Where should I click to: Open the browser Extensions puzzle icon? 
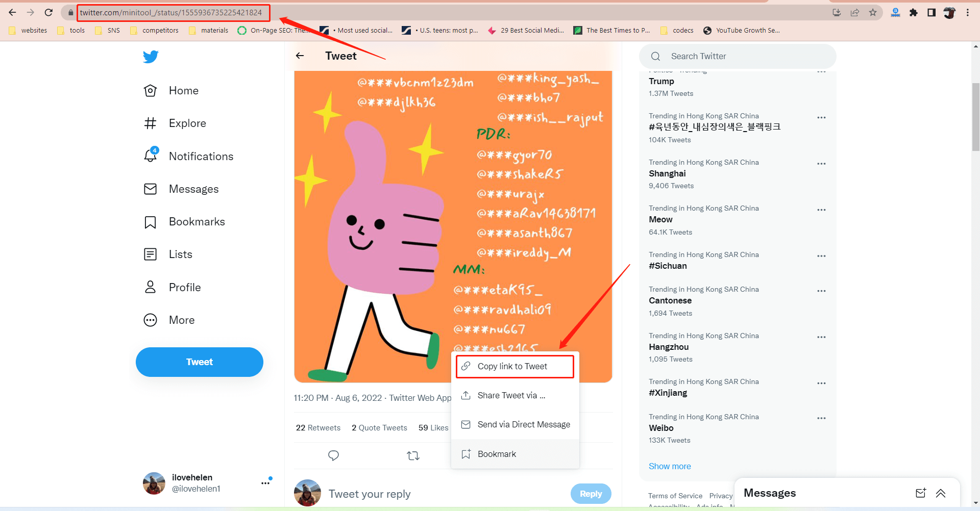(x=914, y=12)
